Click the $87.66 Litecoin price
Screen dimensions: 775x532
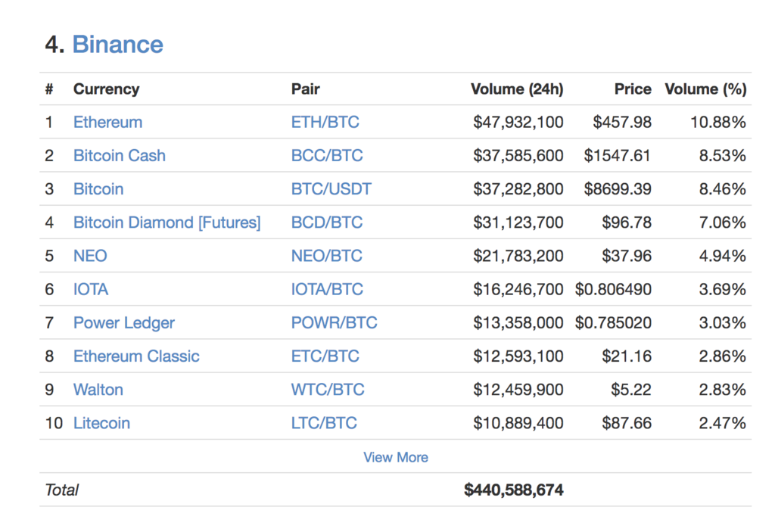tap(627, 423)
